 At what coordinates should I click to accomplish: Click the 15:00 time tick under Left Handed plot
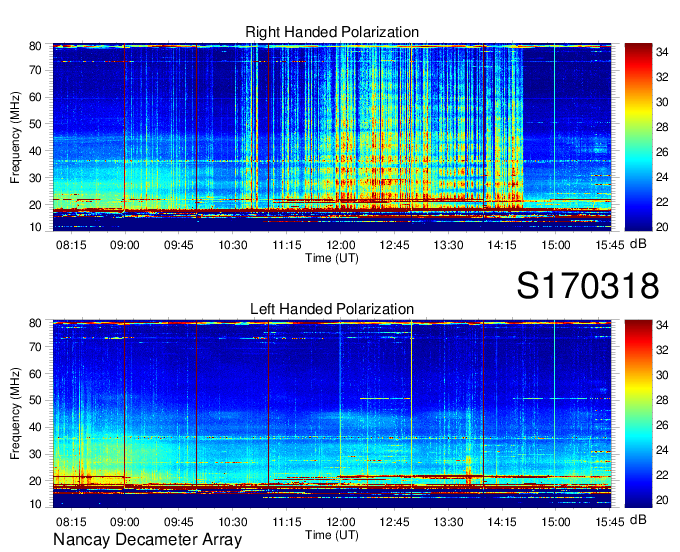coord(556,522)
